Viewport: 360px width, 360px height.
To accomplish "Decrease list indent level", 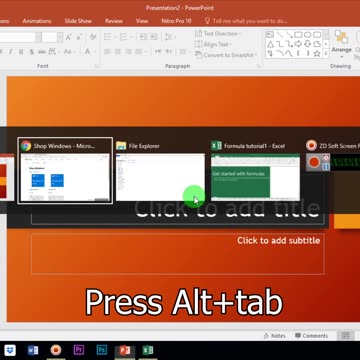I will (143, 37).
